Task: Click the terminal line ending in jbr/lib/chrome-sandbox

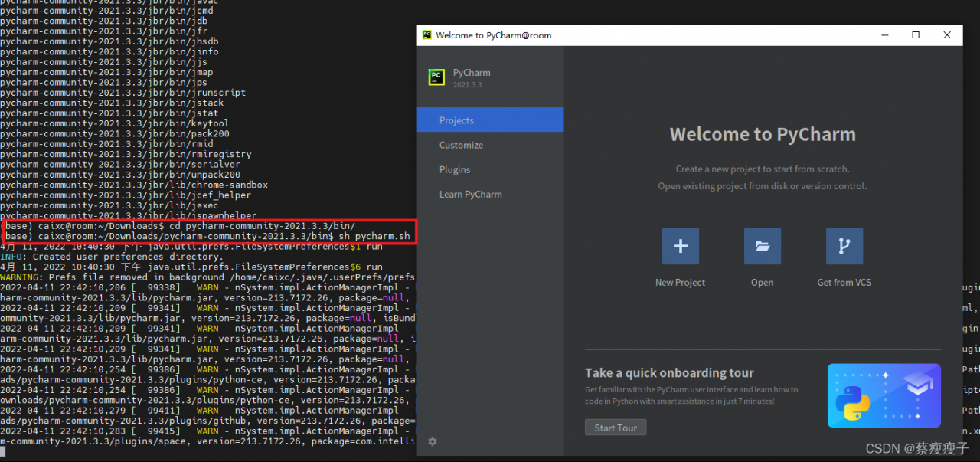Action: point(134,185)
